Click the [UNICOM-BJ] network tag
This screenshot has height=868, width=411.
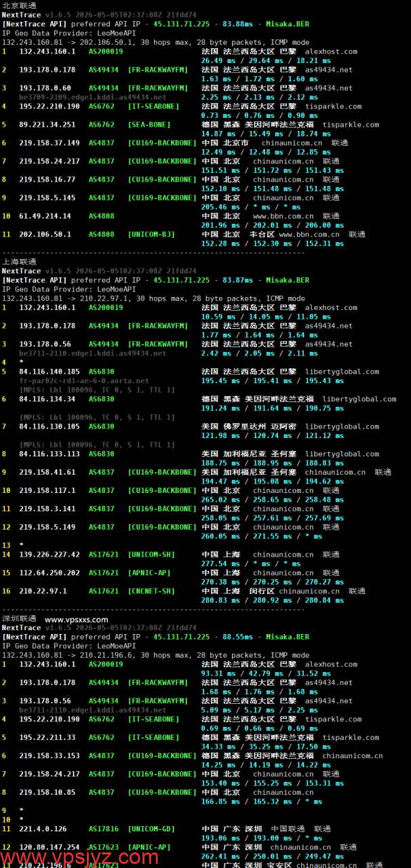click(x=151, y=235)
